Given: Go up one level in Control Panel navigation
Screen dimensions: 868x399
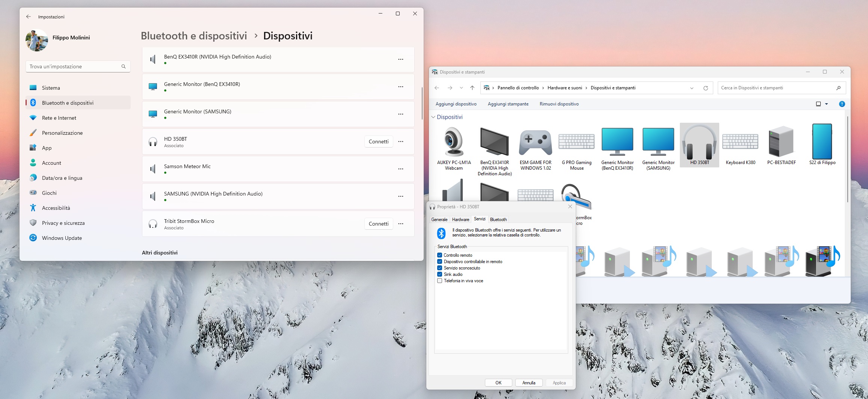Looking at the screenshot, I should [472, 88].
